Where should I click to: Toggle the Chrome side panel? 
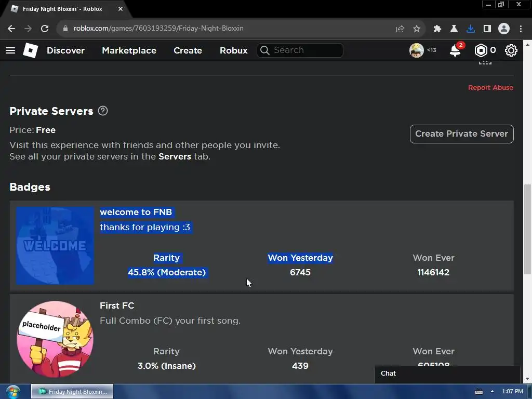(x=487, y=29)
